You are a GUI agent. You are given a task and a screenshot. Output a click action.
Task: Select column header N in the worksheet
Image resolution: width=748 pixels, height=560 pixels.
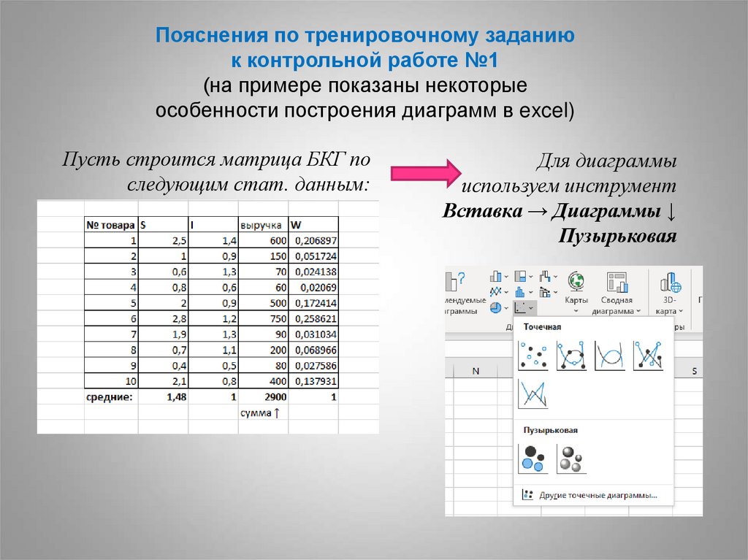point(475,371)
